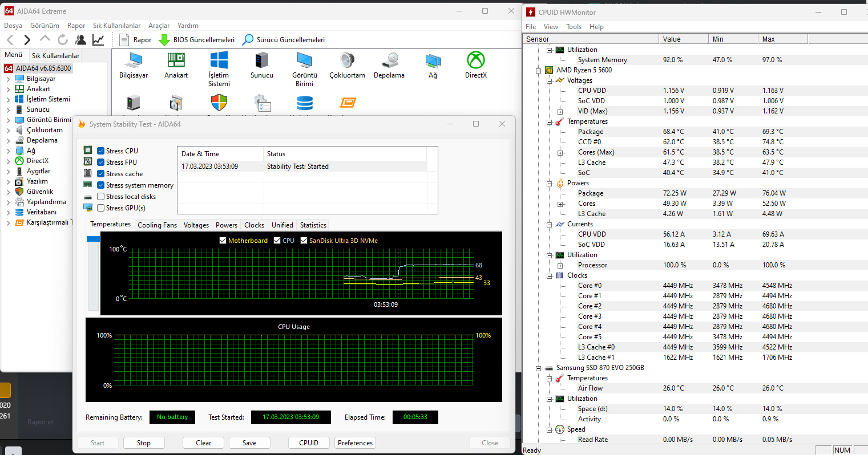Click the CPU stress chip icon

(x=88, y=150)
